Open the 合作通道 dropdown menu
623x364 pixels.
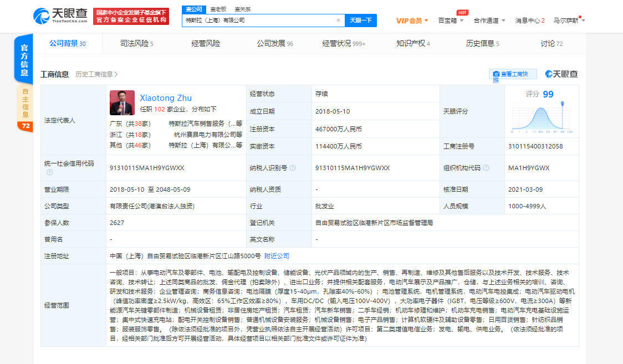click(x=489, y=20)
